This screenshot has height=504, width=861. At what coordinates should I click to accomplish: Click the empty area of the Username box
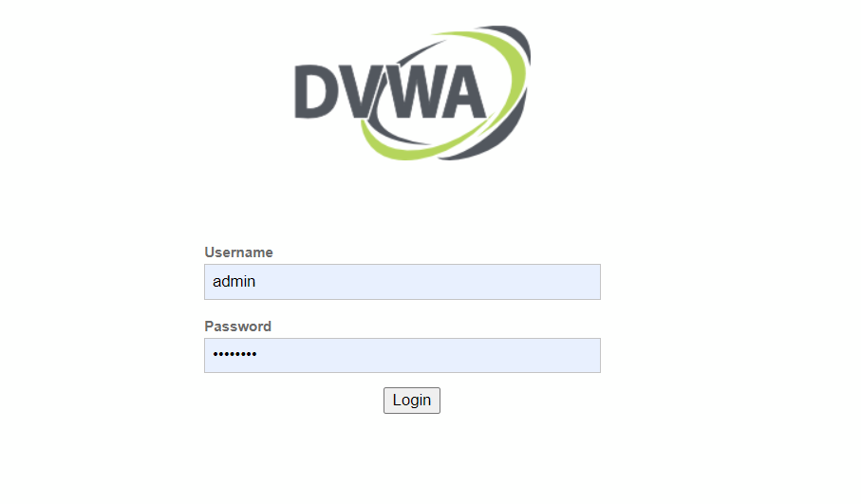click(428, 282)
